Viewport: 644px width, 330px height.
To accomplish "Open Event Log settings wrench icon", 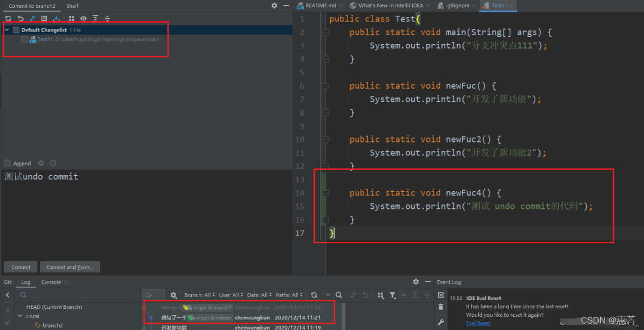I will (x=441, y=322).
